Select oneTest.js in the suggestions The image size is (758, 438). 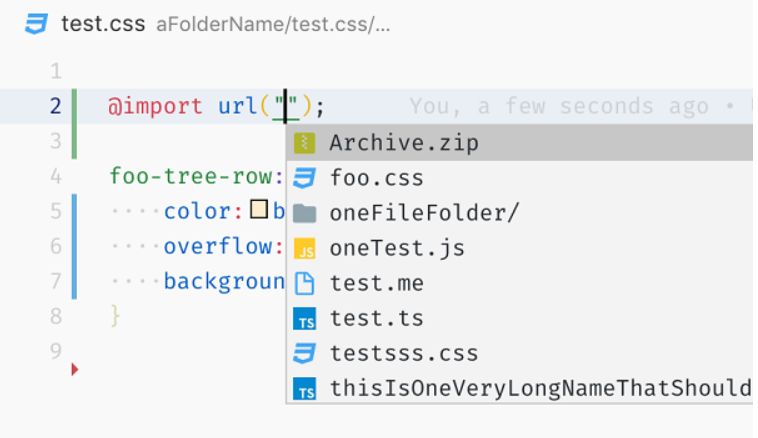pyautogui.click(x=397, y=249)
